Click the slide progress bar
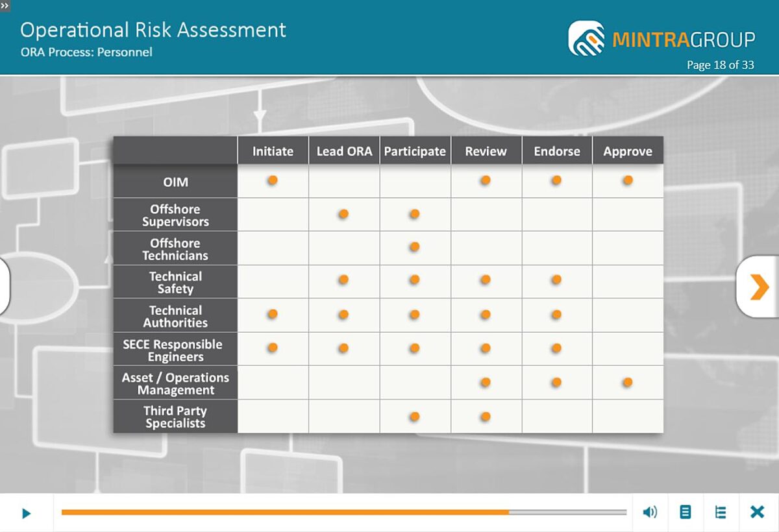Screen dimensions: 779x532 (x=344, y=513)
